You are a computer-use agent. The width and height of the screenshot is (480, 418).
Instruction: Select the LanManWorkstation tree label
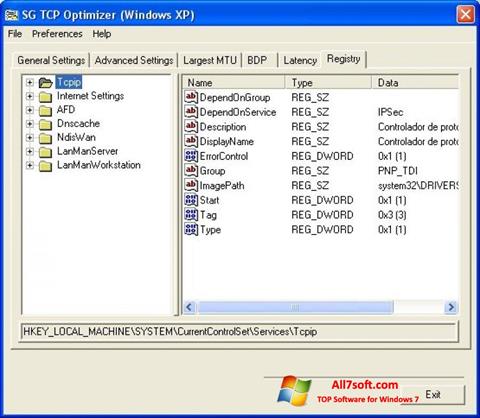tap(99, 165)
